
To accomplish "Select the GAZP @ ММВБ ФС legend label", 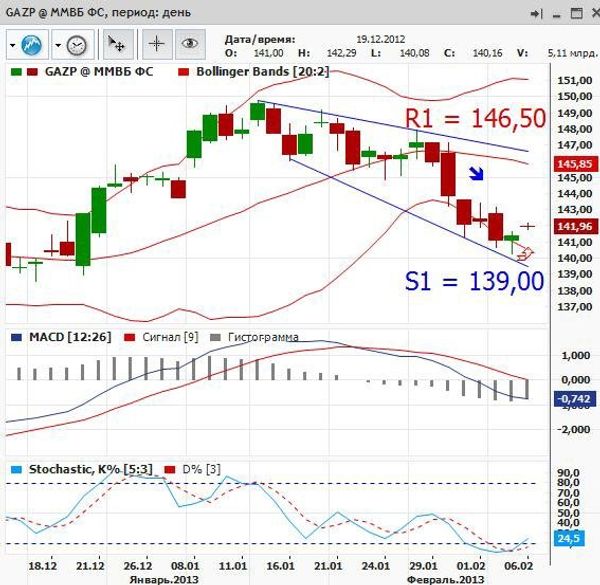I will click(99, 72).
